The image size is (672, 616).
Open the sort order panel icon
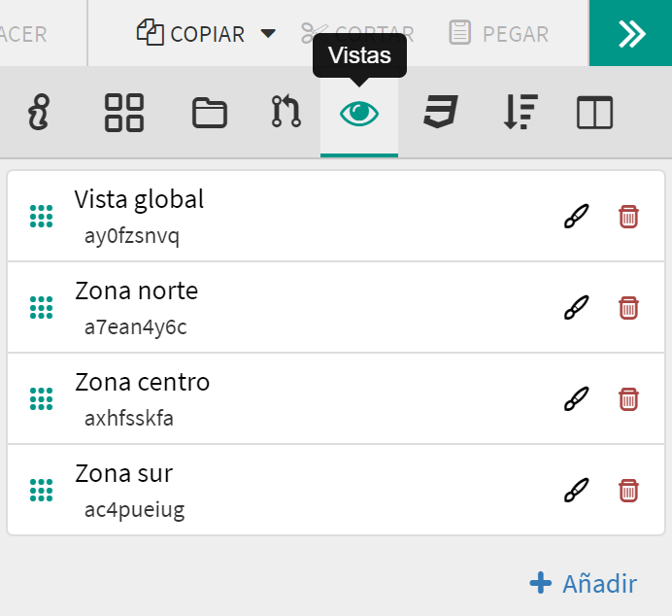521,112
